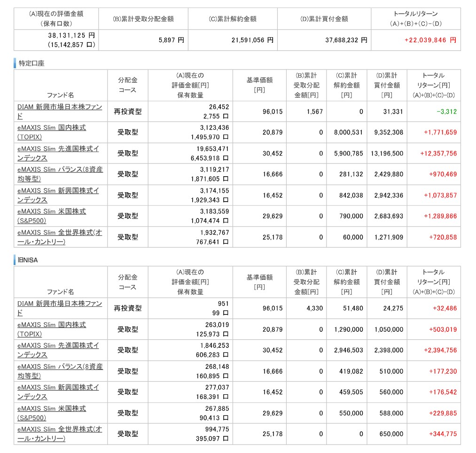
Task: Select cumulative redemption value 21,591,056 円
Action: [x=252, y=40]
